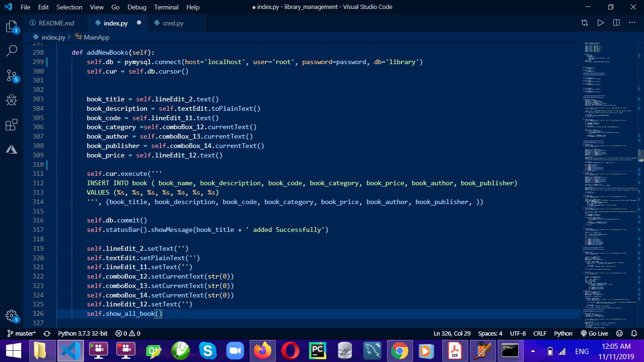Click the unsaved dot on index.py tab

tap(139, 23)
